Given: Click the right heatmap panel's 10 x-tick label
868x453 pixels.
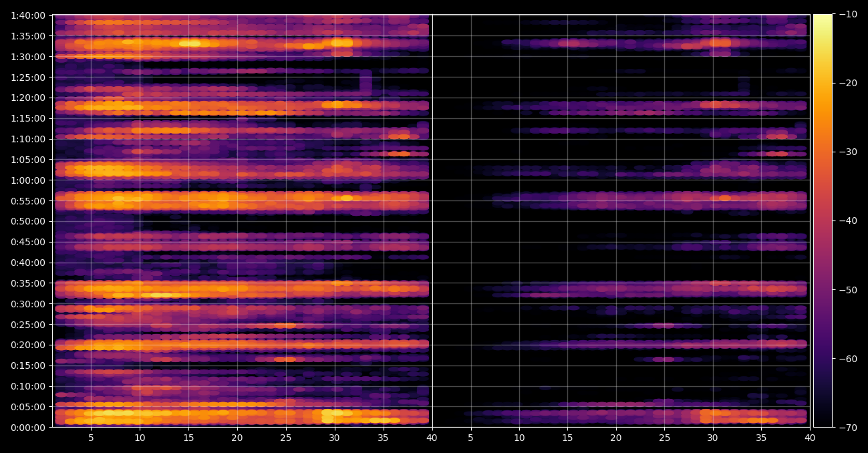Looking at the screenshot, I should (519, 438).
